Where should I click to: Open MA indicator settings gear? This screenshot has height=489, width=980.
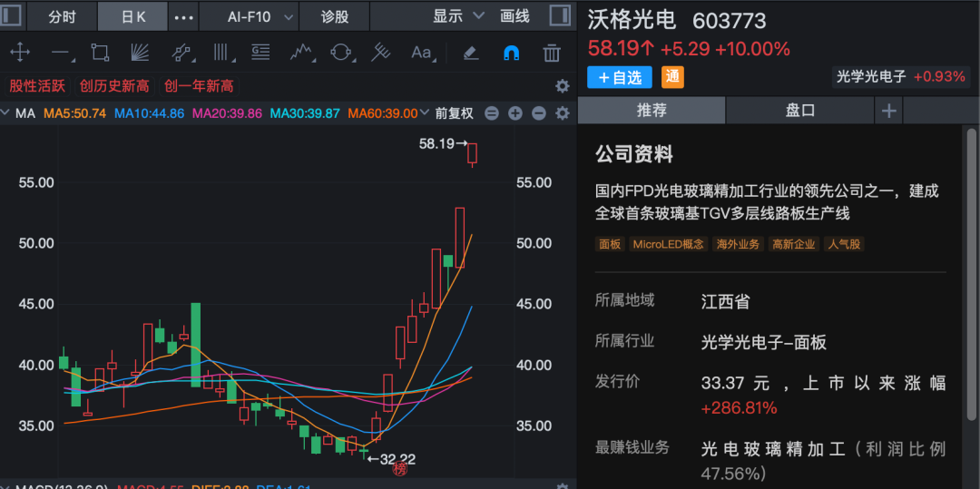562,113
